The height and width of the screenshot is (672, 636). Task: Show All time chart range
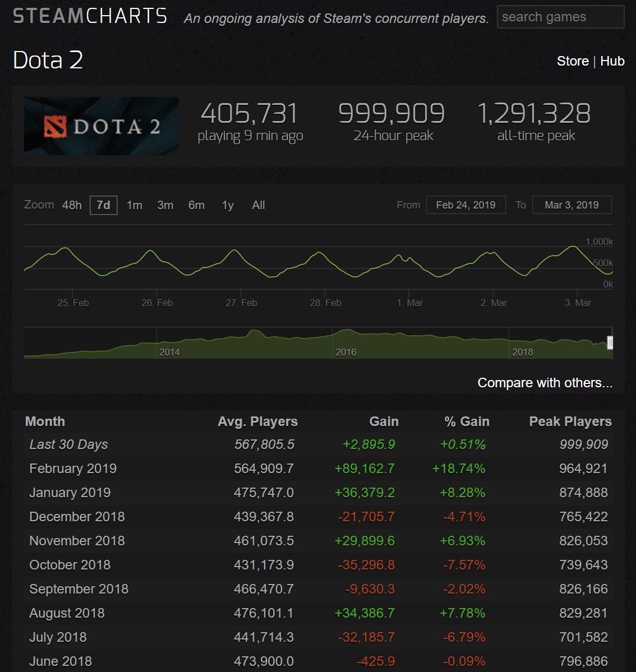click(x=258, y=205)
